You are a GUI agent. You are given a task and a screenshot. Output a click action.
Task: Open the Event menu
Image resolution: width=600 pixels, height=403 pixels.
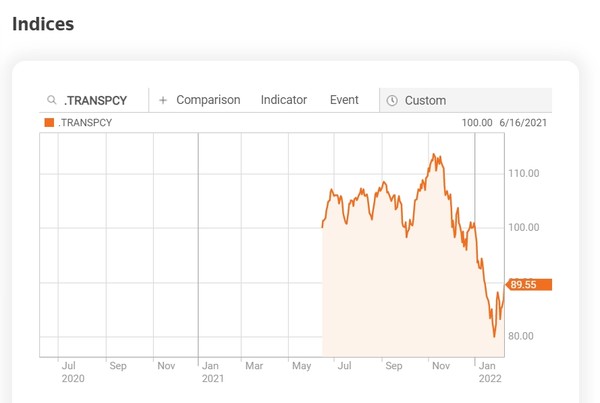tap(344, 100)
